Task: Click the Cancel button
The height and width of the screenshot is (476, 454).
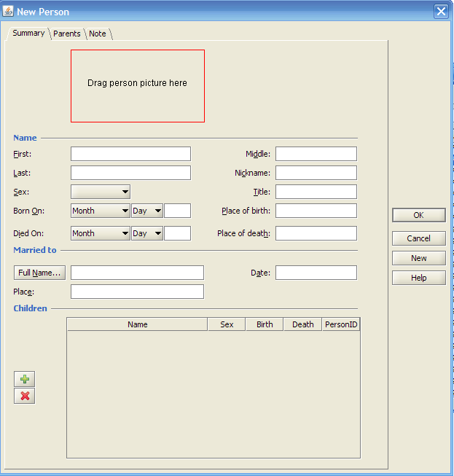Action: point(418,238)
